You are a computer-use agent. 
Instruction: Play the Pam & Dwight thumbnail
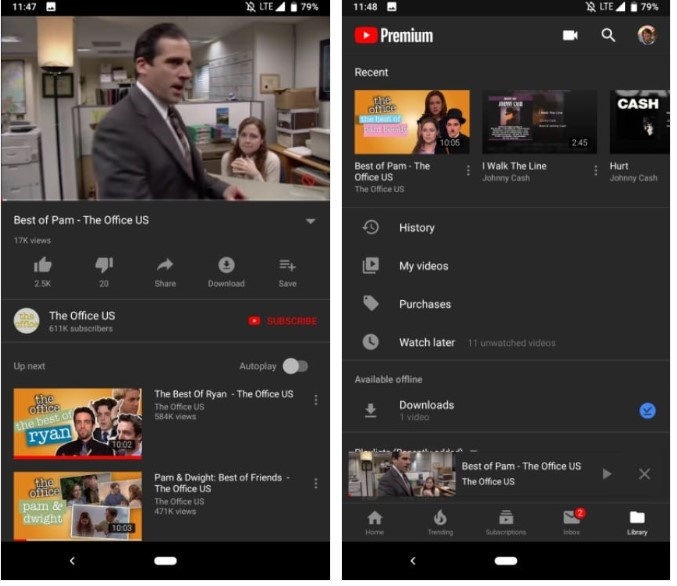[78, 506]
